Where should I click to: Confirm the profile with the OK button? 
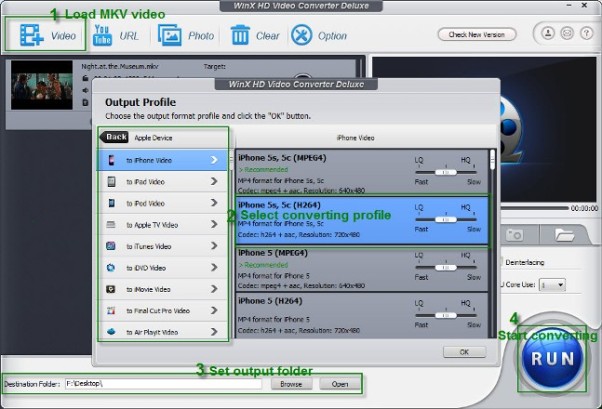tap(465, 352)
